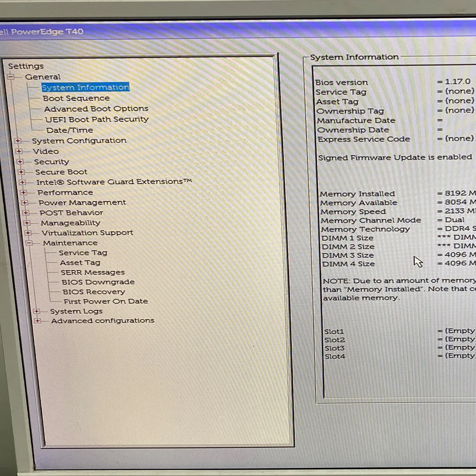
Task: Select UEFI Boot Path Security
Action: click(x=97, y=119)
